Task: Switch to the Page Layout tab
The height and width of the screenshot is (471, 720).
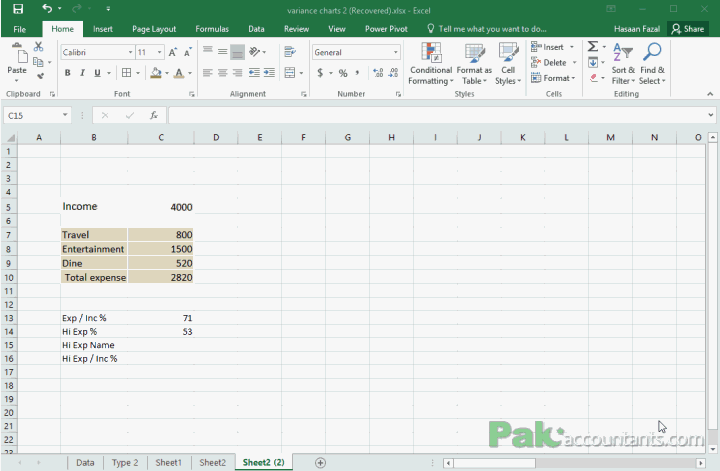Action: tap(154, 29)
